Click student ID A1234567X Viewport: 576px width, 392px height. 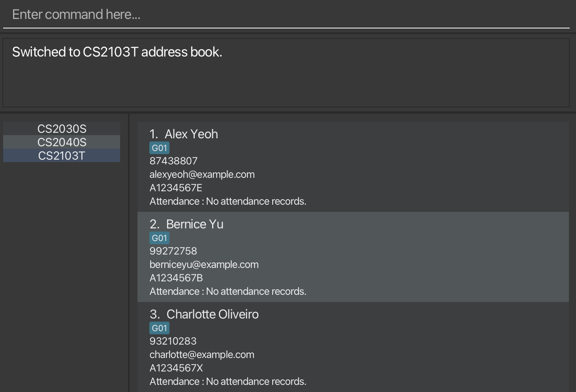point(176,368)
